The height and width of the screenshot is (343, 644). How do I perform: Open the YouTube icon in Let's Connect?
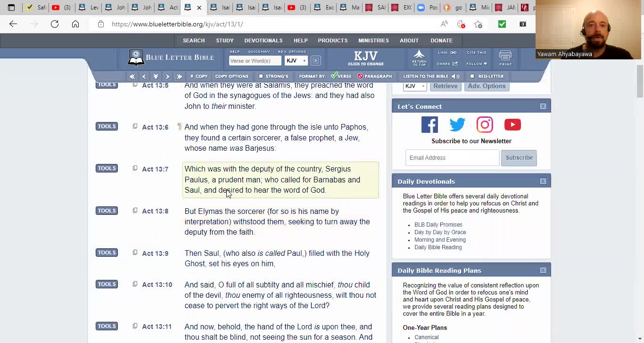click(512, 124)
